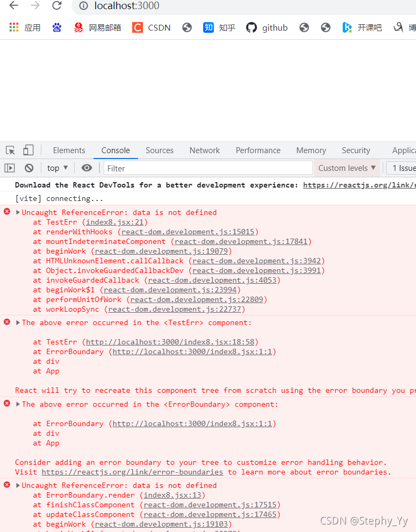Open react-dom.development.js:19079 link
This screenshot has width=416, height=532.
(x=161, y=251)
